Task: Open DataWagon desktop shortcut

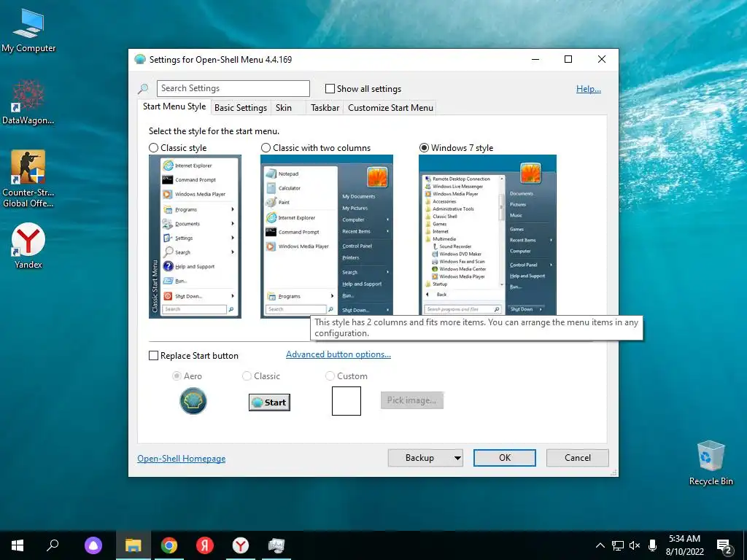Action: [28, 102]
